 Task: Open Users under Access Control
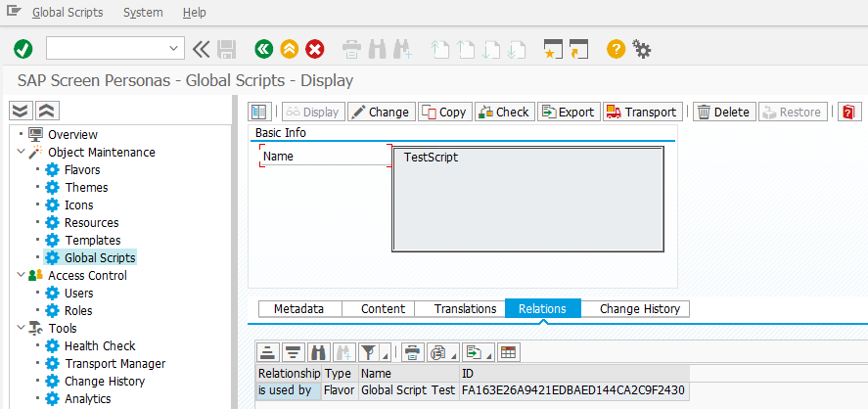click(78, 294)
